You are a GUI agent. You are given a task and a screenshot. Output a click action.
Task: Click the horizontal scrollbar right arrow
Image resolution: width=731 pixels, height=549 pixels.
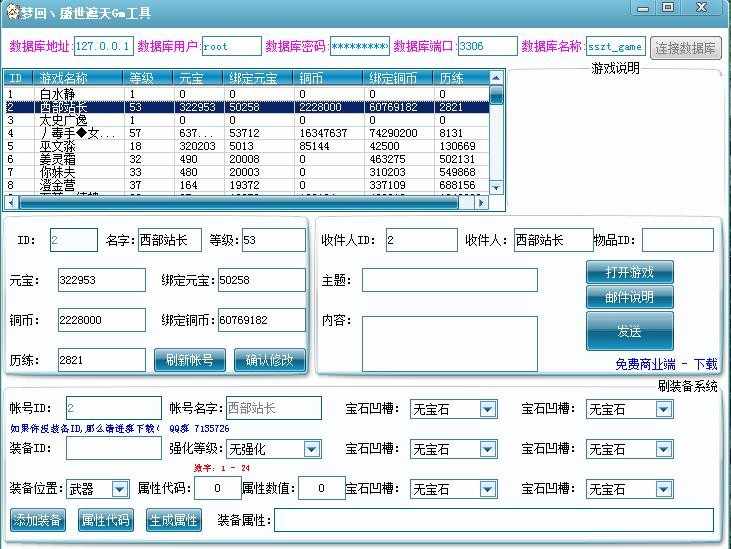[481, 203]
